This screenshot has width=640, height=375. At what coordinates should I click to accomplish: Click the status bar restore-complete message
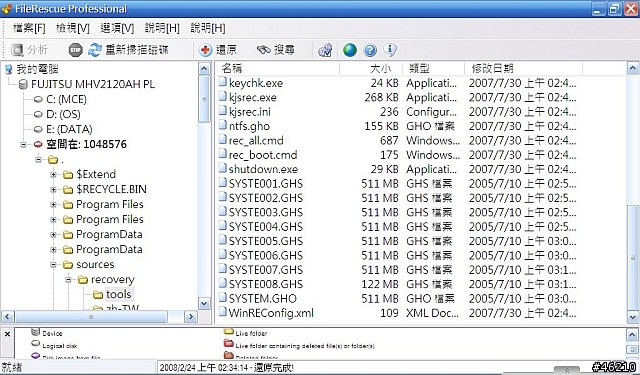(x=226, y=368)
